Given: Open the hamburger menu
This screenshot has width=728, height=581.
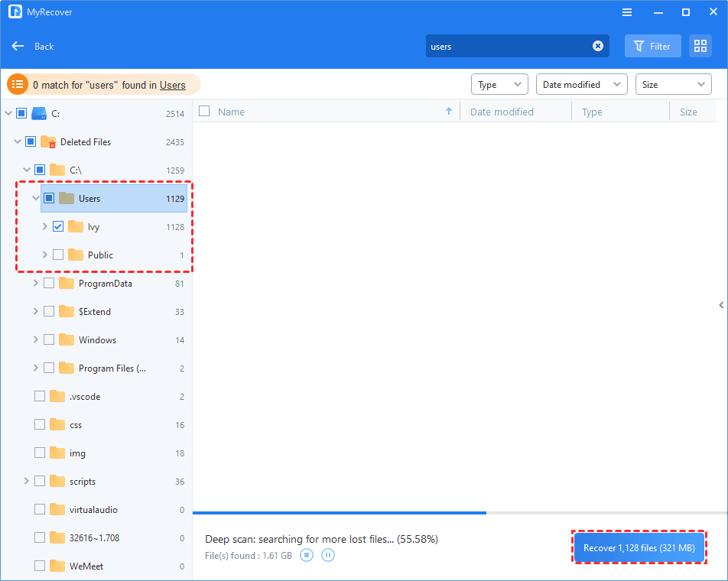Looking at the screenshot, I should [626, 12].
